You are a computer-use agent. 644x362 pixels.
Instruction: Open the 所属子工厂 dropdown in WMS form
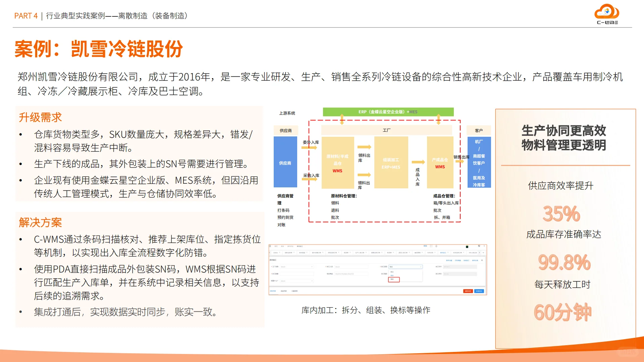[x=297, y=281]
